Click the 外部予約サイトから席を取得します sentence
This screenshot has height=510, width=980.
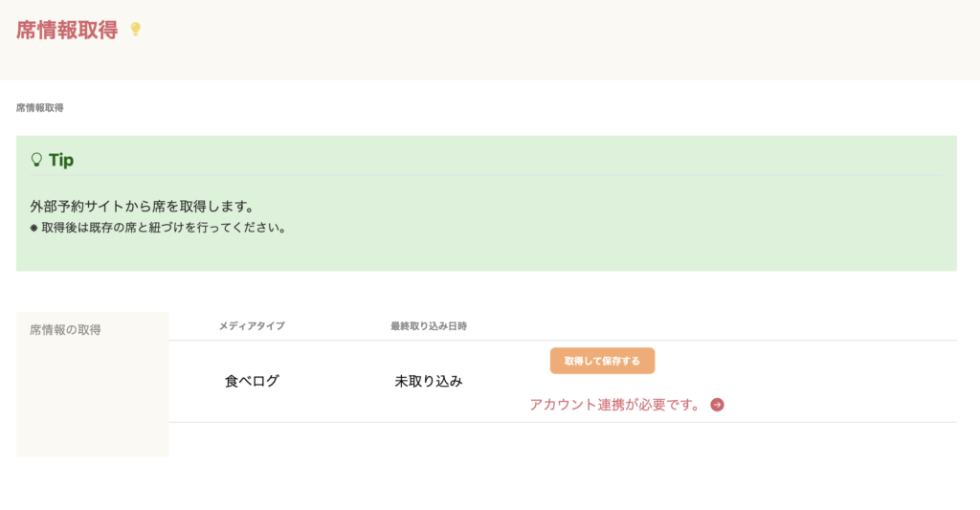pos(142,207)
